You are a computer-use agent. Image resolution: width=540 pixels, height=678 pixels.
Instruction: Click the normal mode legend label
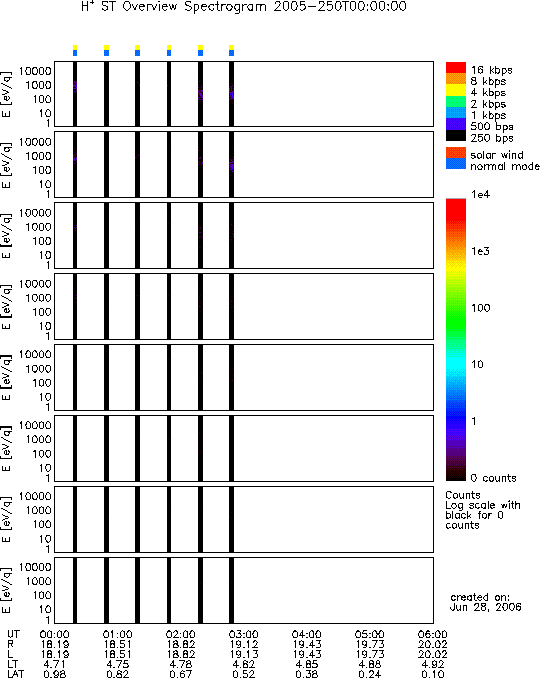click(505, 166)
